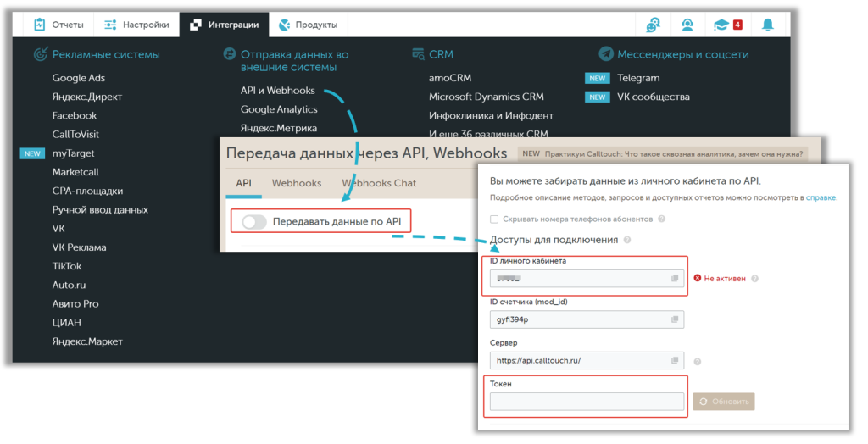
Task: Open the Настройки menu tab
Action: coord(136,25)
